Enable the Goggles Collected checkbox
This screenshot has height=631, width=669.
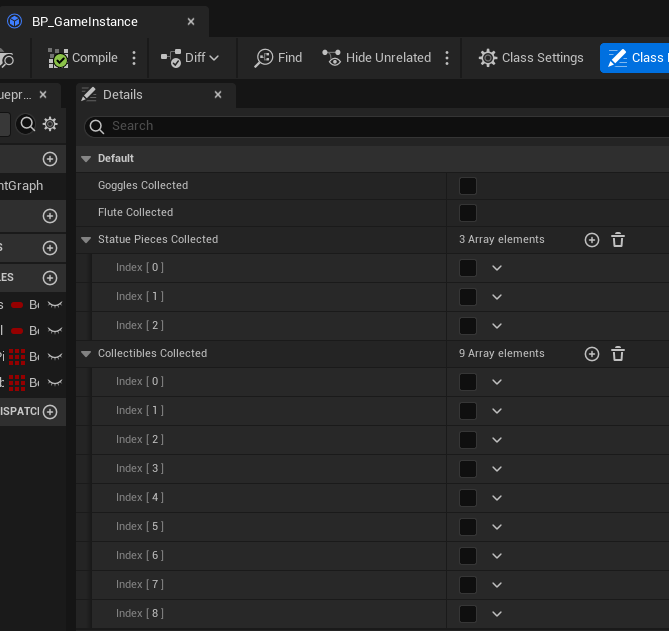pos(467,186)
